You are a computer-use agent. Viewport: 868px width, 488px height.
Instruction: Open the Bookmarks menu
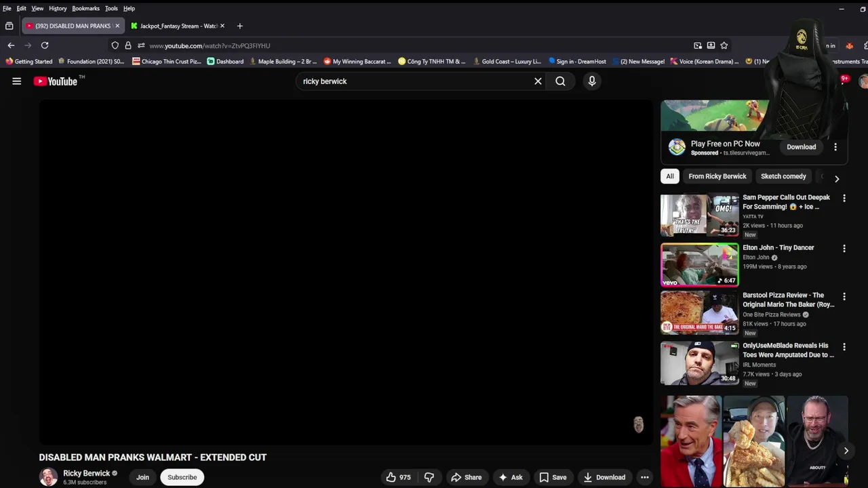(x=86, y=8)
